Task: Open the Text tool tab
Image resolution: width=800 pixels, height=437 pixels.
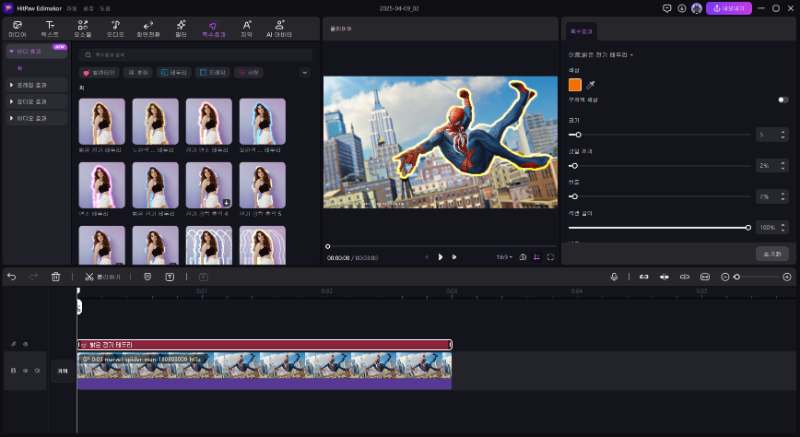Action: coord(50,27)
